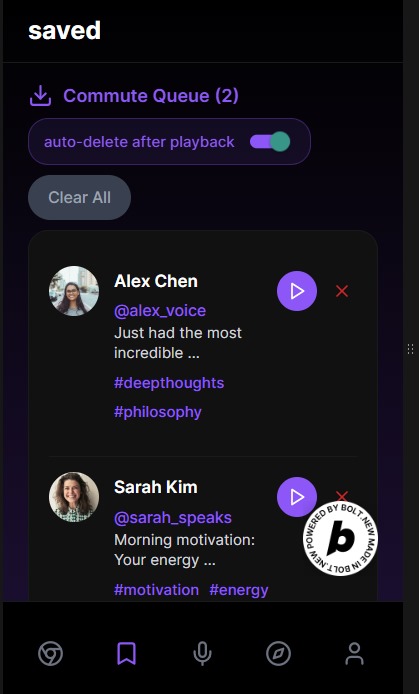The height and width of the screenshot is (694, 419).
Task: Open the #motivation hashtag
Action: coord(157,590)
